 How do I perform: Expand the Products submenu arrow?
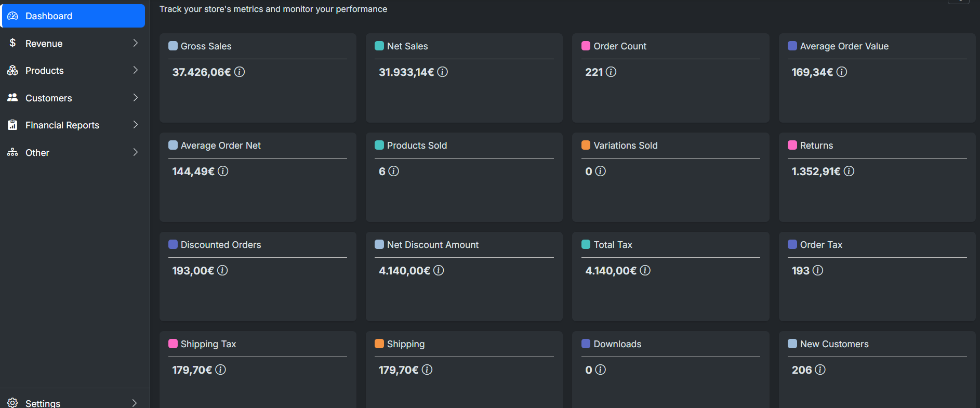pos(135,70)
